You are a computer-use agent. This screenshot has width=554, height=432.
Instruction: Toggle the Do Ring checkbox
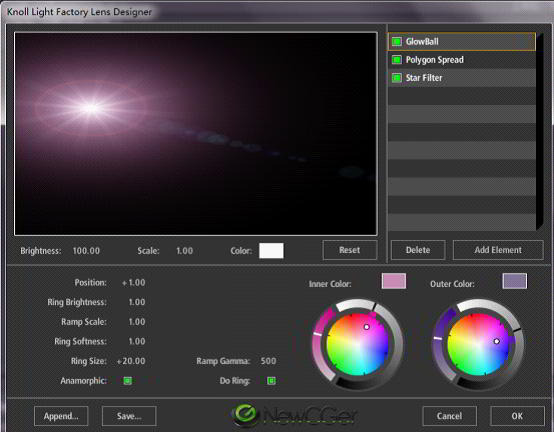(271, 380)
